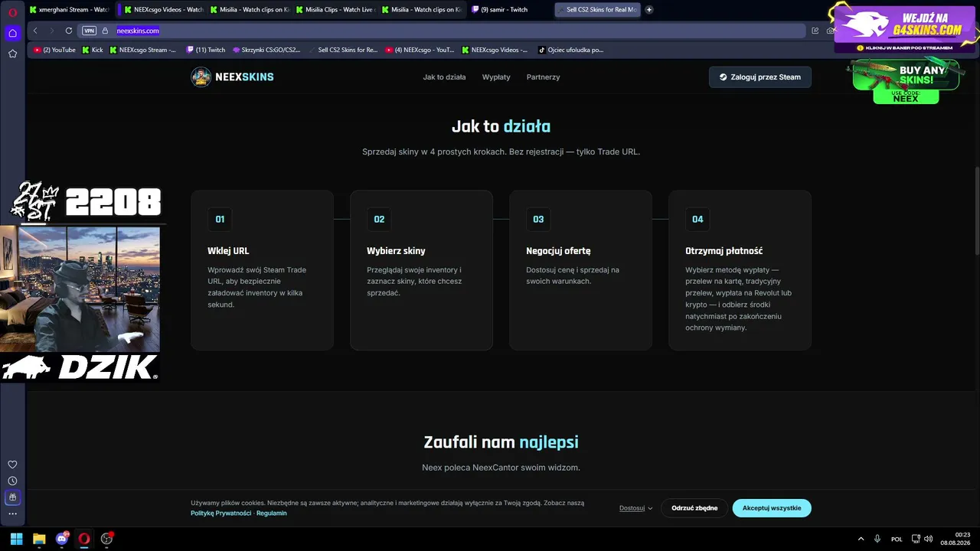The height and width of the screenshot is (551, 980).
Task: Open the Skrzynki CS:GO/CS2 bookmark
Action: click(x=266, y=50)
